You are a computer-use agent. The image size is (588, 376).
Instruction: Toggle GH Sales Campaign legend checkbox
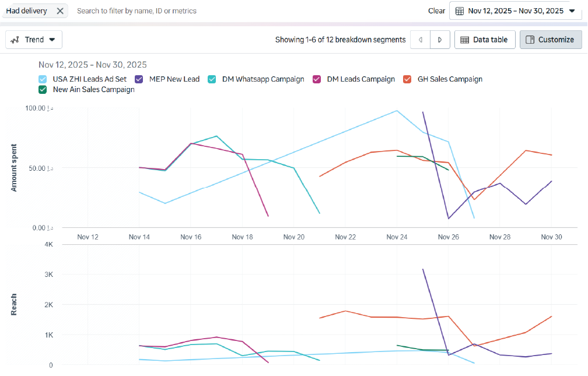coord(407,79)
